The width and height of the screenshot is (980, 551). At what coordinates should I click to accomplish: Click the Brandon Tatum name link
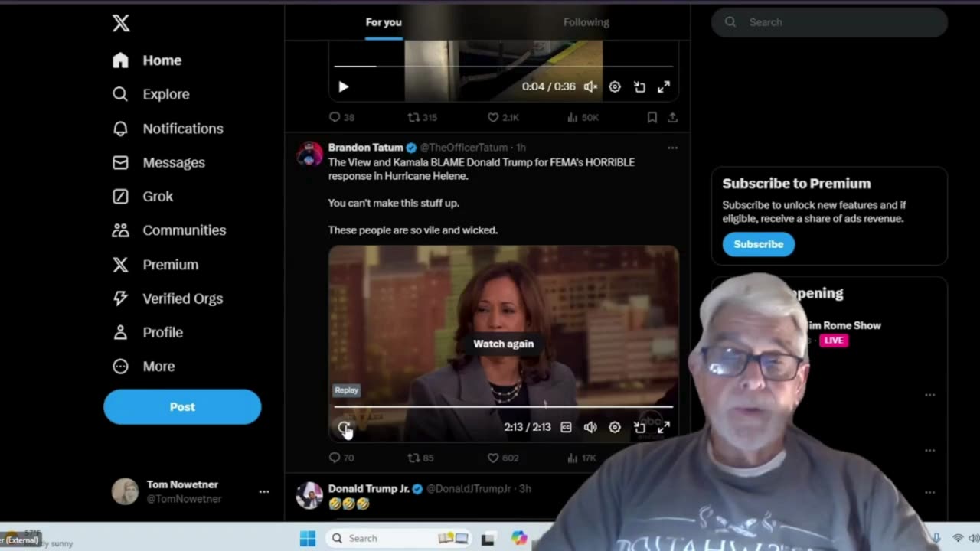click(x=365, y=147)
